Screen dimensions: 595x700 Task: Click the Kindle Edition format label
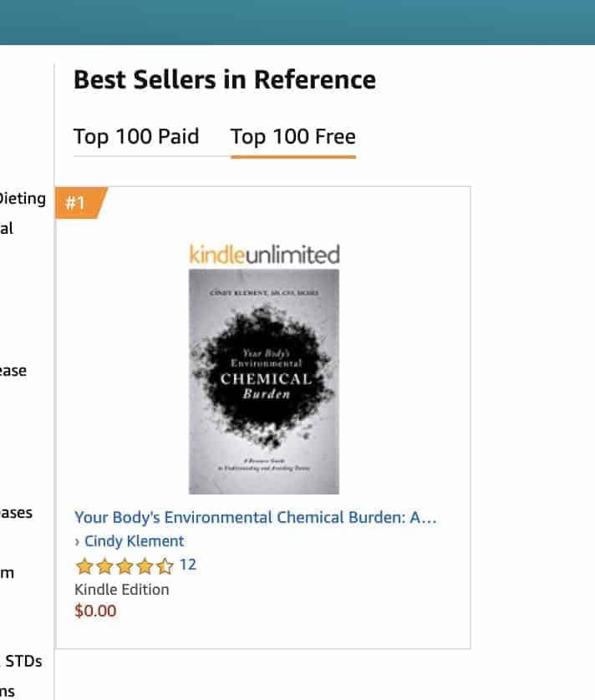pos(122,589)
